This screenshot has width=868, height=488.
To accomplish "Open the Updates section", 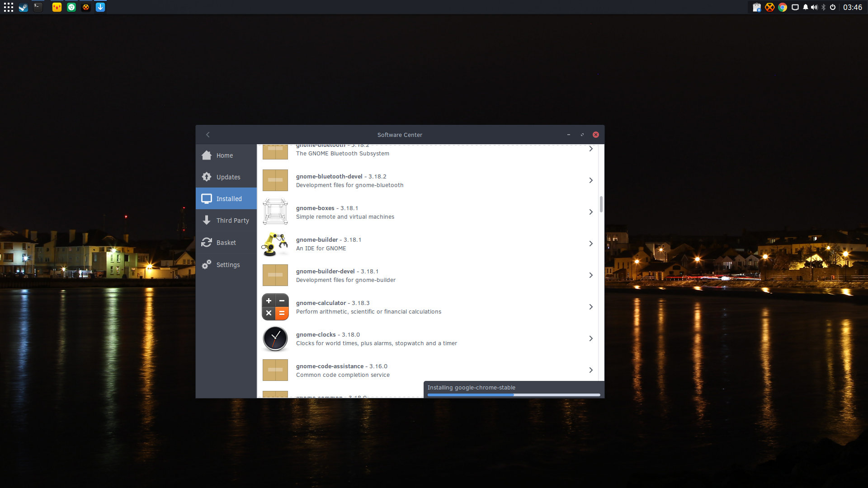I will point(226,177).
